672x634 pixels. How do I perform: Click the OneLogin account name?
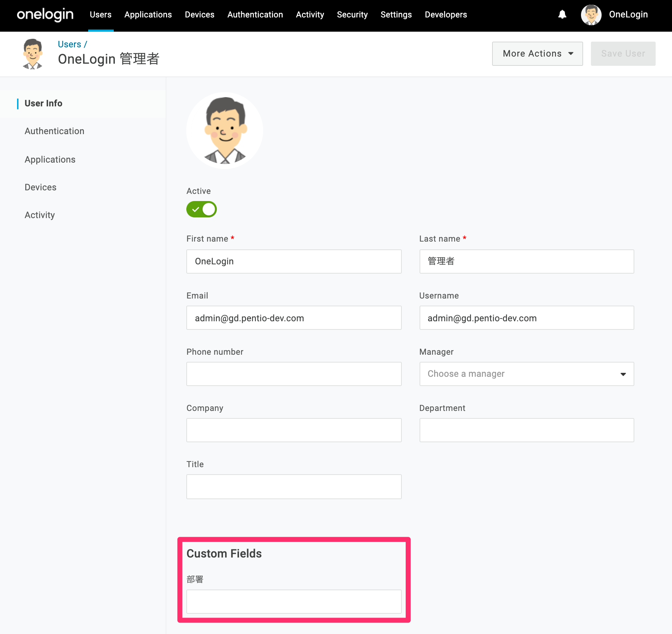(x=628, y=15)
